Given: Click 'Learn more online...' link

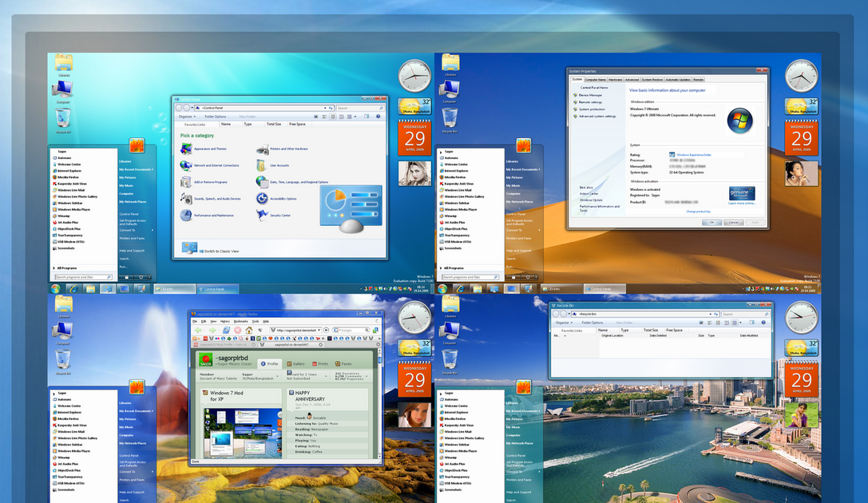Looking at the screenshot, I should coord(742,203).
